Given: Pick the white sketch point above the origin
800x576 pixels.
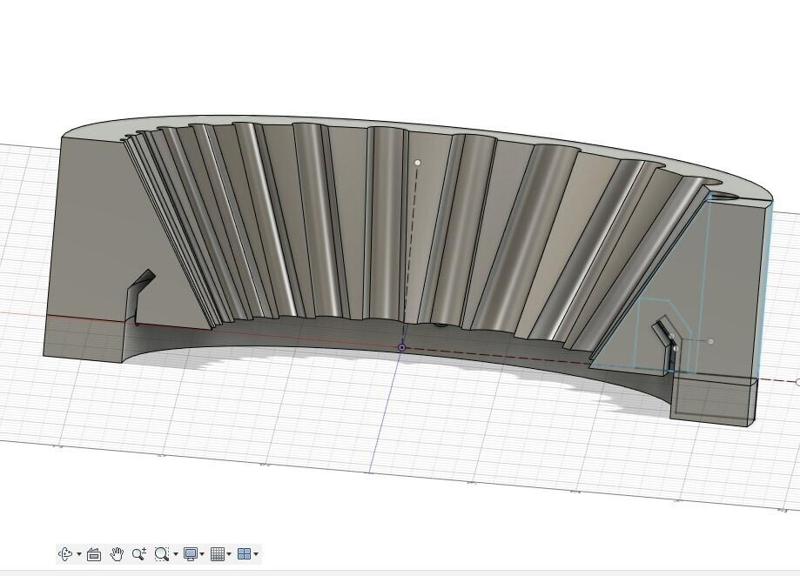Looking at the screenshot, I should 417,161.
